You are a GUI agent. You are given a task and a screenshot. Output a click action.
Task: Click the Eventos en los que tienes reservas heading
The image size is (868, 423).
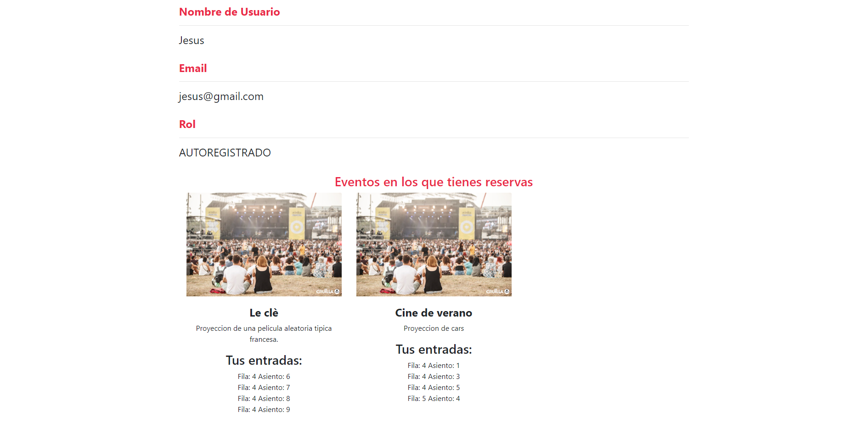pyautogui.click(x=434, y=182)
